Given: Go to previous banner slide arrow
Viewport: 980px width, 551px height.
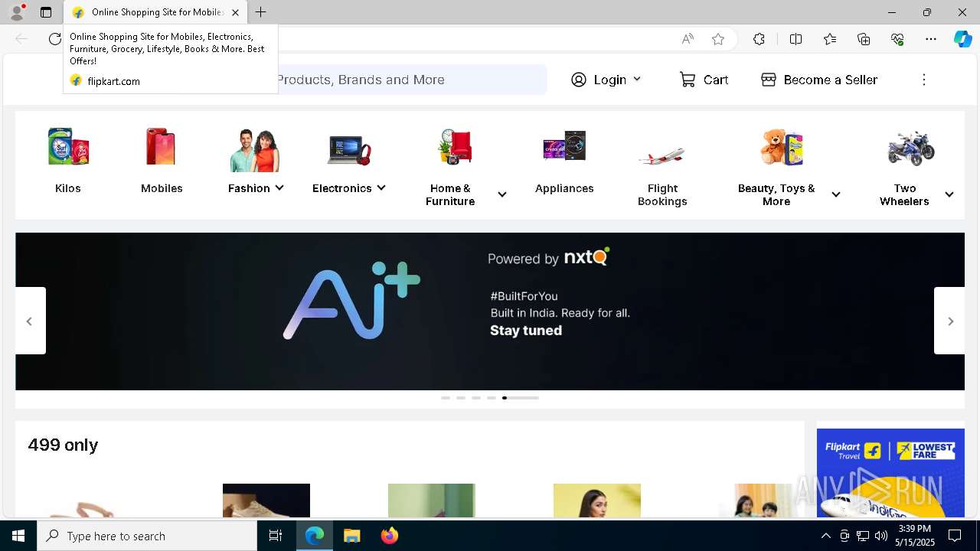Looking at the screenshot, I should pyautogui.click(x=30, y=321).
